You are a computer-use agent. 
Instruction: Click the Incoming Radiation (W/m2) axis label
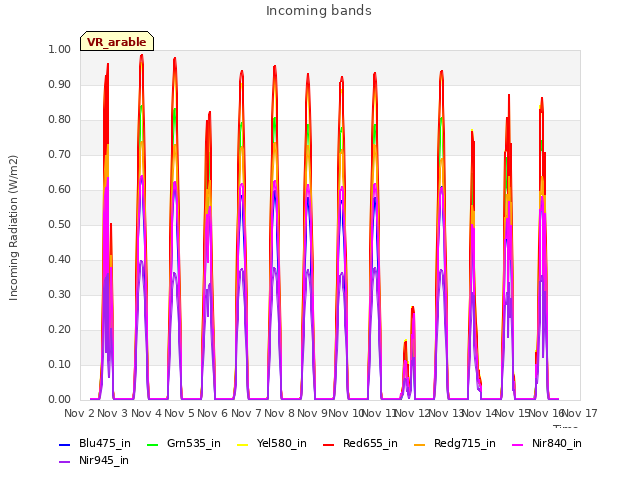pyautogui.click(x=13, y=228)
